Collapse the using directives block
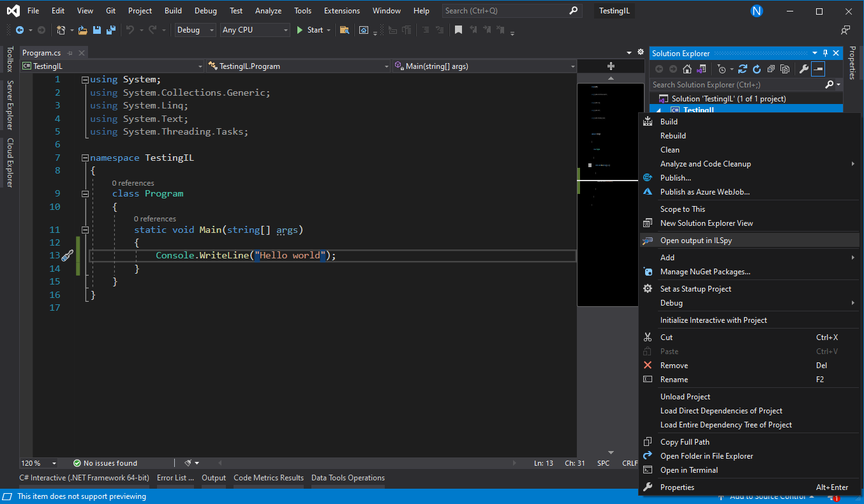The height and width of the screenshot is (504, 864). point(86,80)
